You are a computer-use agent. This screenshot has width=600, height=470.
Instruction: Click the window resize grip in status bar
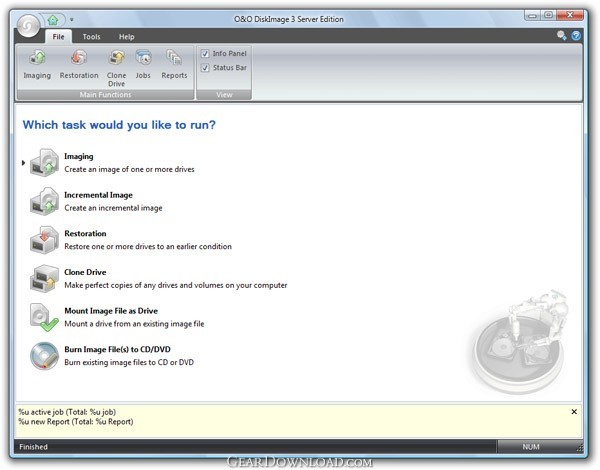point(580,447)
